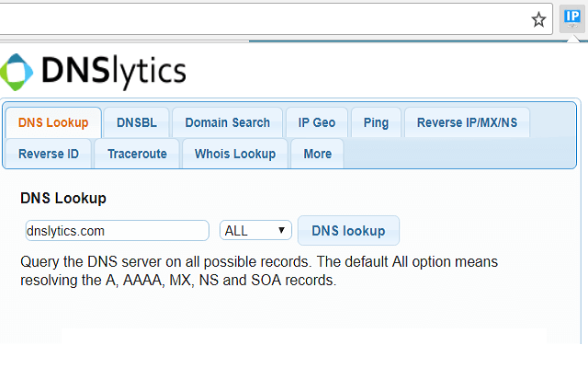The height and width of the screenshot is (368, 588).
Task: Expand the More tab
Action: pyautogui.click(x=317, y=154)
